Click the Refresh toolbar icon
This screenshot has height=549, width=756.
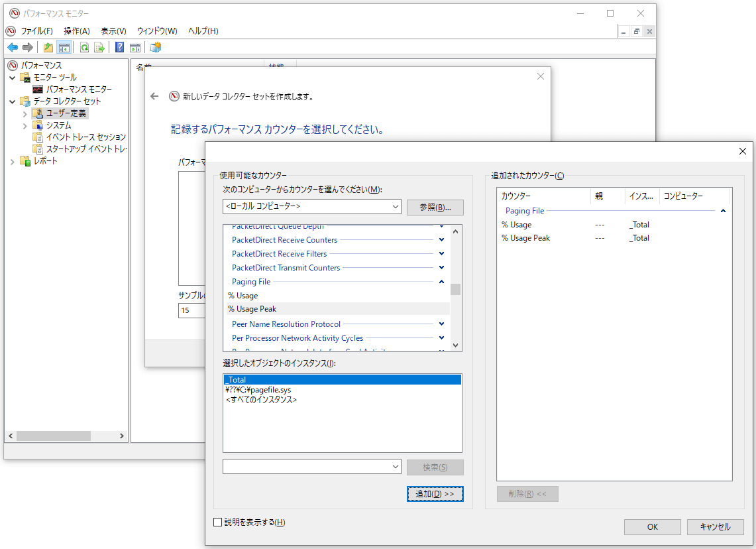coord(84,47)
